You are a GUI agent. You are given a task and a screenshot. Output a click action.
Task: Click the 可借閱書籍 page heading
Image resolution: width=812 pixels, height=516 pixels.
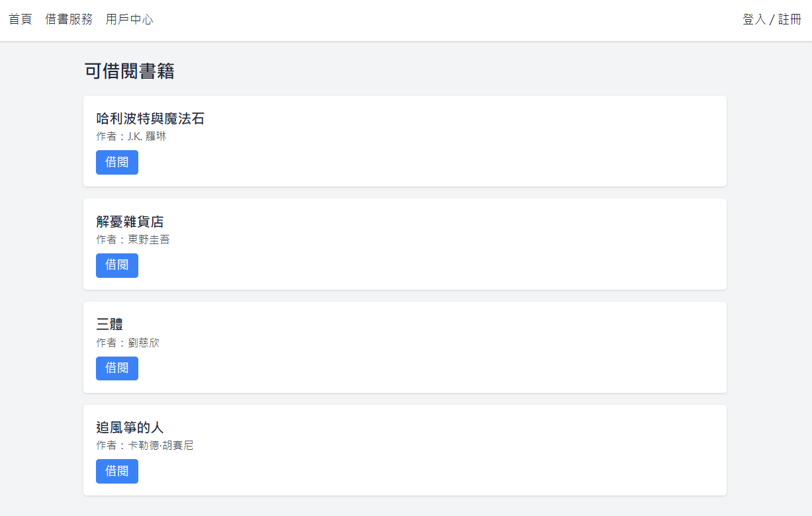point(130,71)
